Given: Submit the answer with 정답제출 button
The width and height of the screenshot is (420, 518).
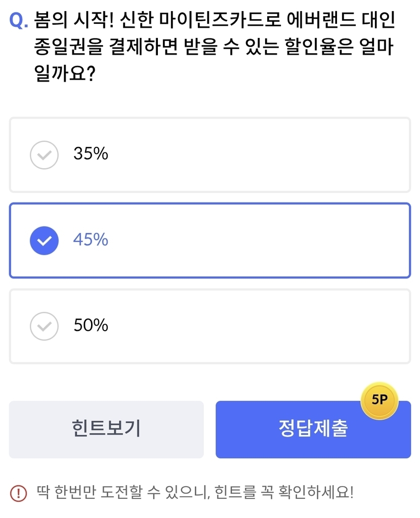Looking at the screenshot, I should coord(313,429).
